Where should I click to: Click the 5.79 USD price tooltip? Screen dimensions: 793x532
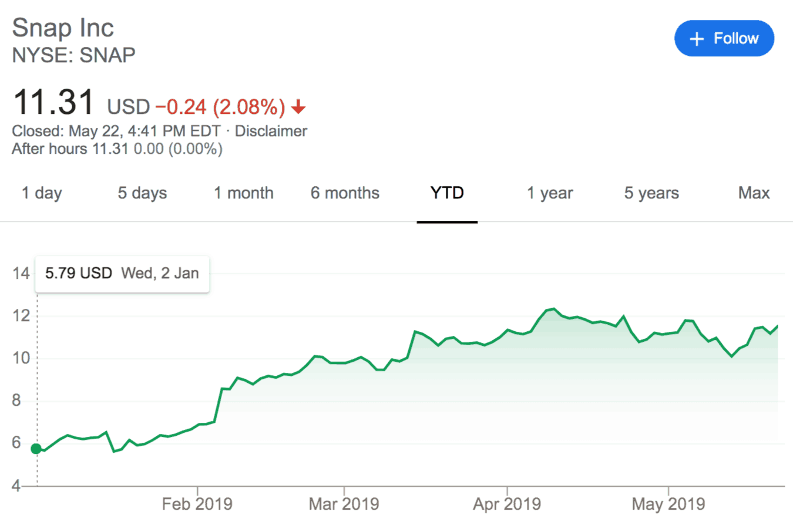tap(122, 273)
